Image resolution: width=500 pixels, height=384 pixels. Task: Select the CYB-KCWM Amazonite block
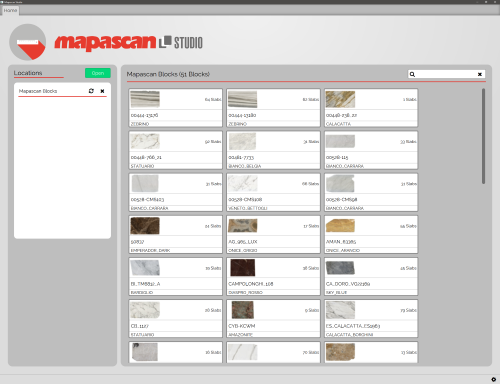pyautogui.click(x=273, y=318)
